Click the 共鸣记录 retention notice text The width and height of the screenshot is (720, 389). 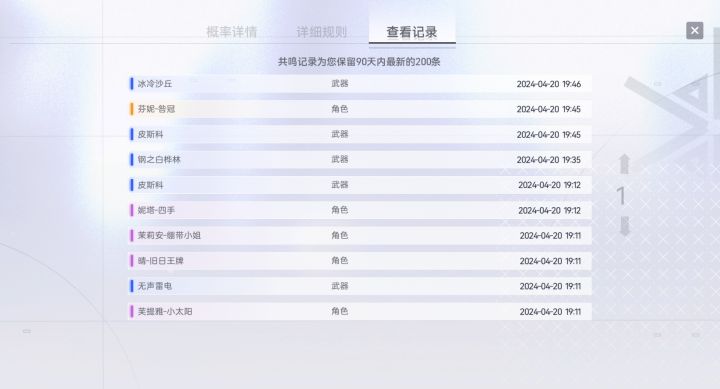click(x=359, y=62)
